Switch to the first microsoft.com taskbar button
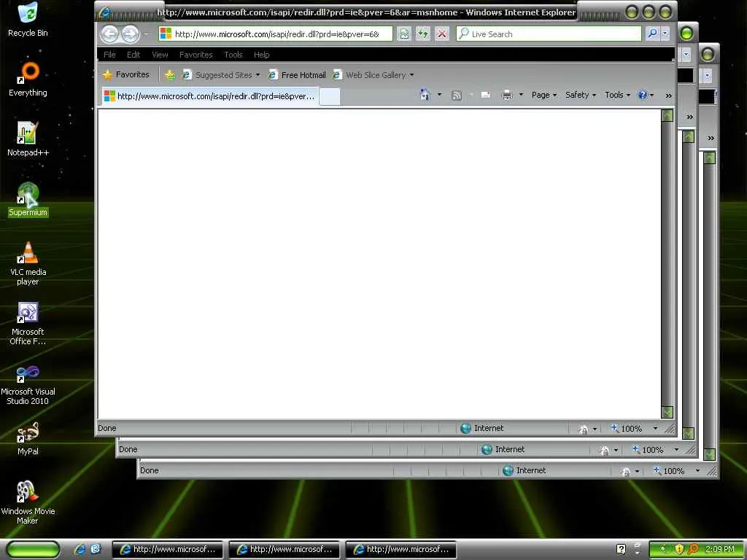This screenshot has height=560, width=747. click(x=168, y=550)
